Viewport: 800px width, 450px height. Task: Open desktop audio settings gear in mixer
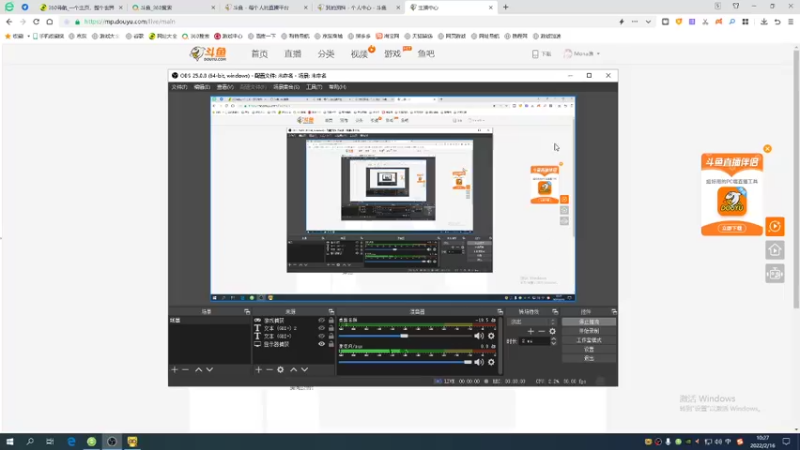coord(491,336)
